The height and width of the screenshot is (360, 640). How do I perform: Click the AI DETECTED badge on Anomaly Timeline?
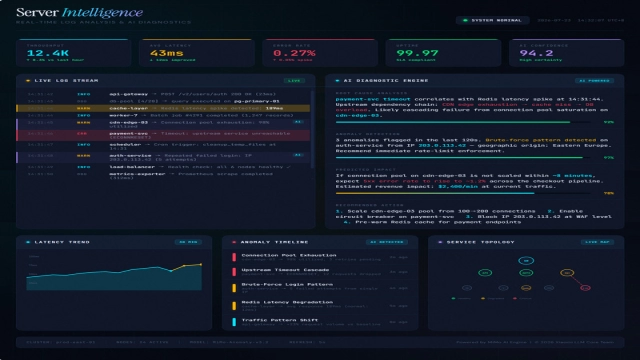387,242
